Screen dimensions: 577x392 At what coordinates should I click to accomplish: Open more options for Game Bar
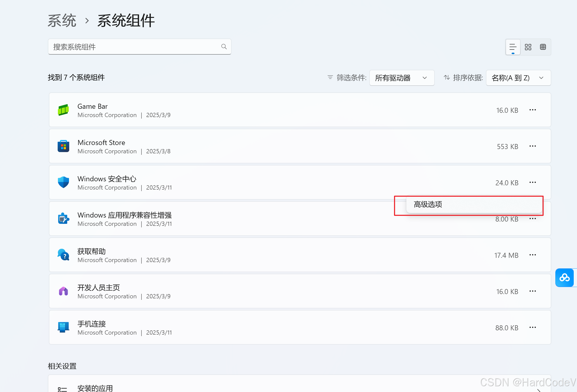pos(532,110)
